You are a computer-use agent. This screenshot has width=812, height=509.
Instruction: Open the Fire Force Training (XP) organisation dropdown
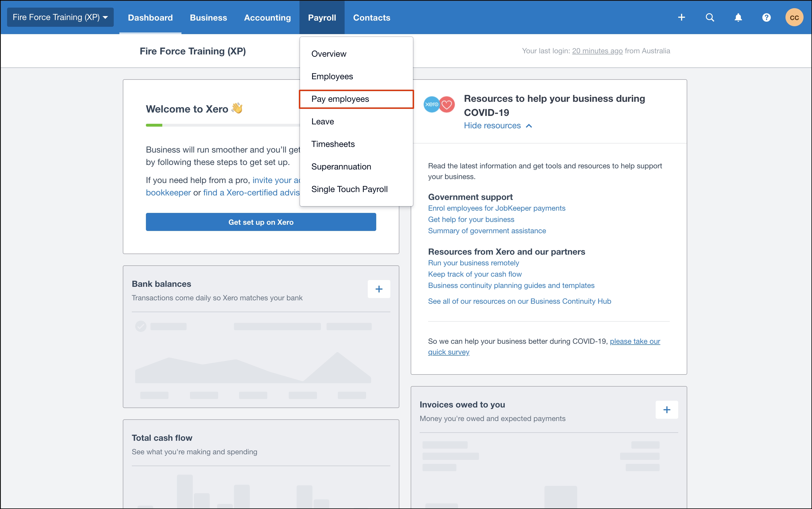60,17
